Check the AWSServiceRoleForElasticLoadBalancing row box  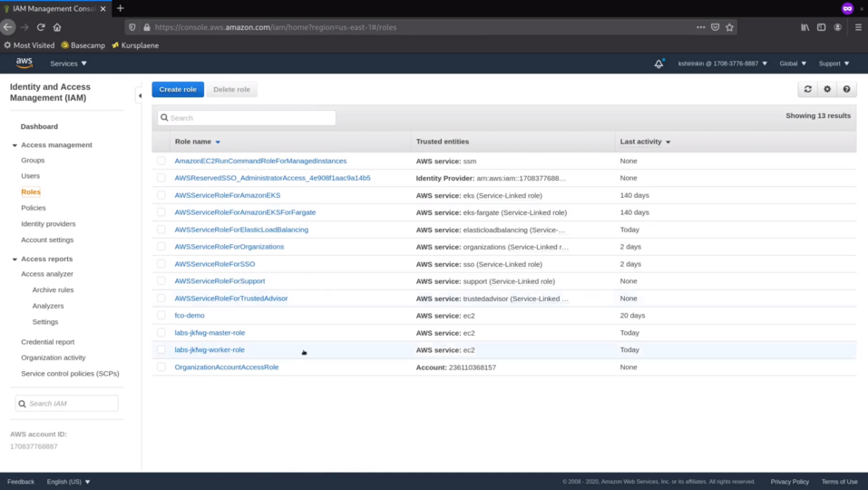point(161,230)
